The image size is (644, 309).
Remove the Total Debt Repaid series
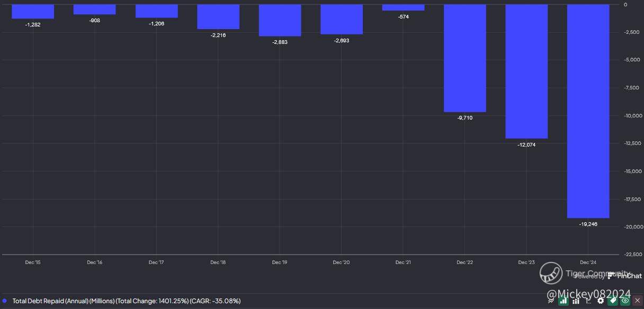coord(637,301)
